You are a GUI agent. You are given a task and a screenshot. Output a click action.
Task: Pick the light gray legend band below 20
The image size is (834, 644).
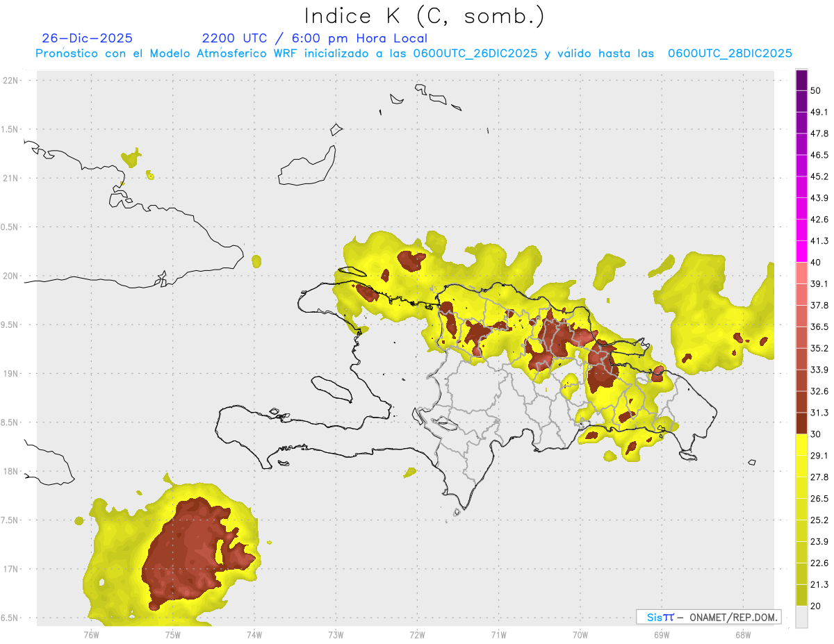point(801,616)
